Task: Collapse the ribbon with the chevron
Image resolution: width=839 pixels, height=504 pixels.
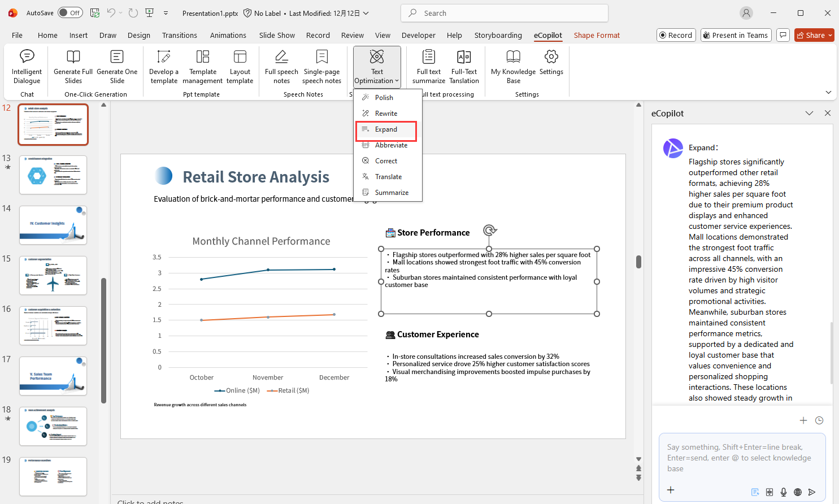Action: pos(828,92)
